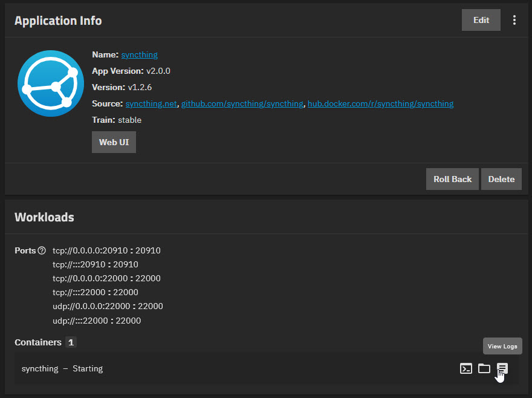Open the View Logs icon for syncthing
The image size is (532, 398).
click(x=502, y=368)
